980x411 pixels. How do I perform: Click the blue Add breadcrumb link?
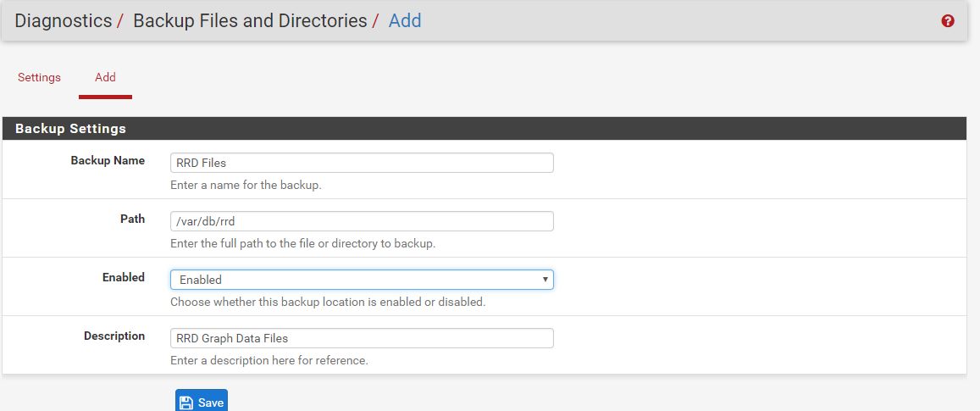pyautogui.click(x=405, y=21)
